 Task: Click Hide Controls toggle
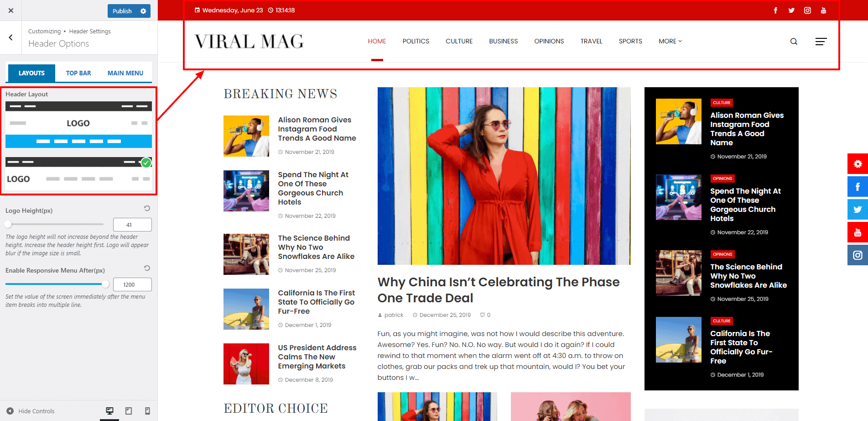tap(31, 411)
